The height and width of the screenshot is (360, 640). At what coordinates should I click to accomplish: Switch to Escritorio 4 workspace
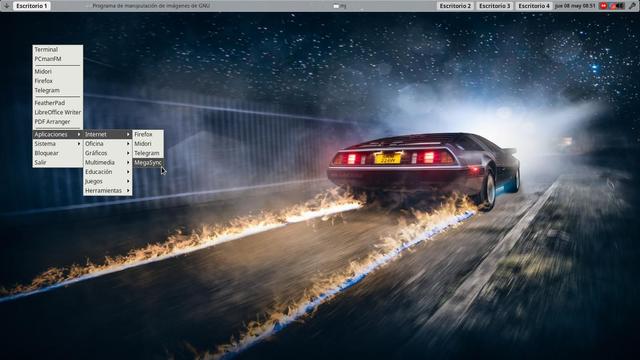534,6
